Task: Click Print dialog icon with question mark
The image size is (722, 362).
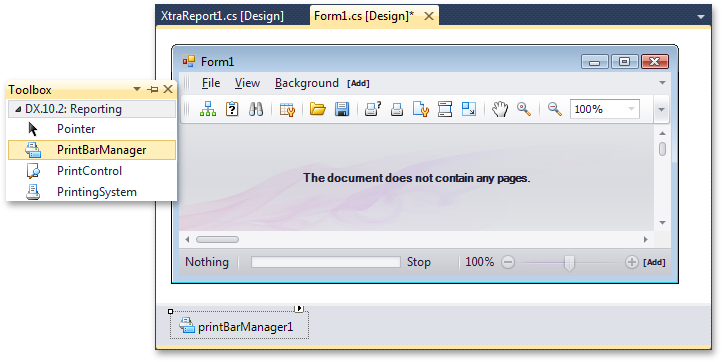Action: coord(373,109)
